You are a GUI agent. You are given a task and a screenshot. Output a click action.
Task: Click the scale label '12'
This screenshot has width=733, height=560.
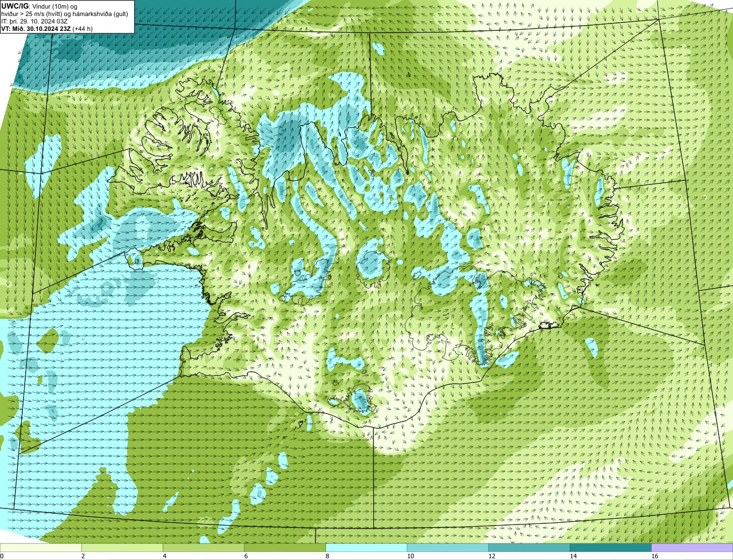(x=492, y=556)
